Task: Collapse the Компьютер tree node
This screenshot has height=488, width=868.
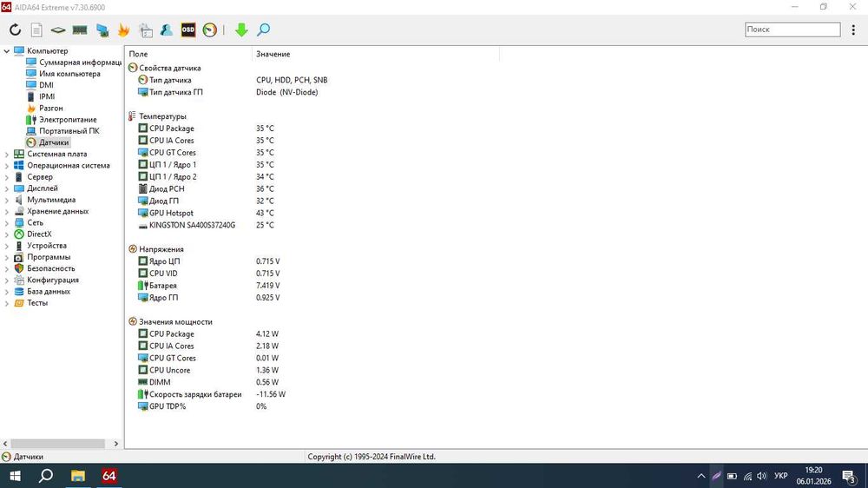Action: tap(7, 51)
